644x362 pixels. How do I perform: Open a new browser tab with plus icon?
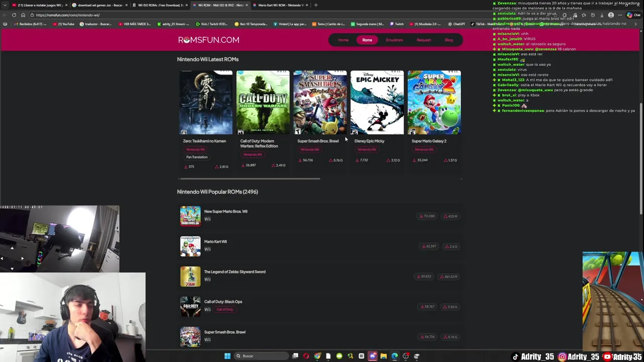tap(316, 5)
